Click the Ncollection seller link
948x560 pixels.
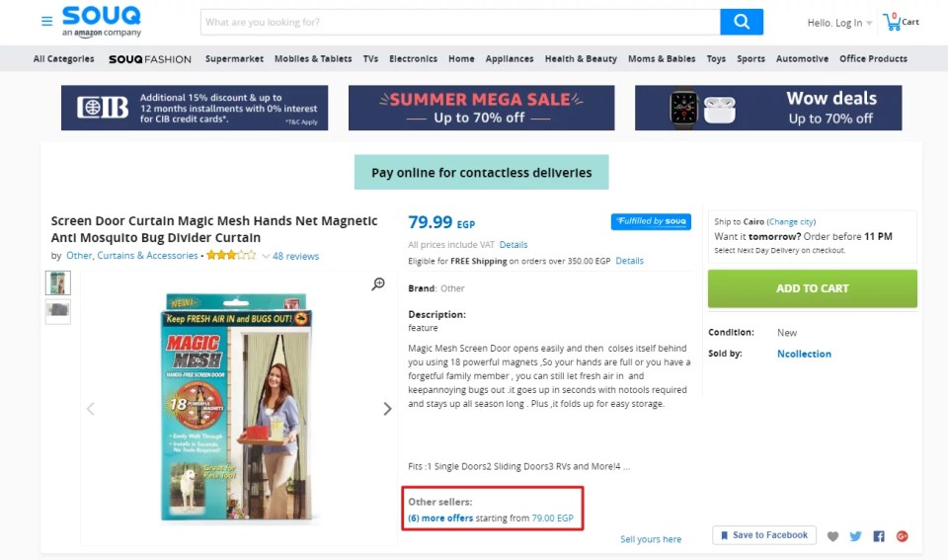coord(804,354)
